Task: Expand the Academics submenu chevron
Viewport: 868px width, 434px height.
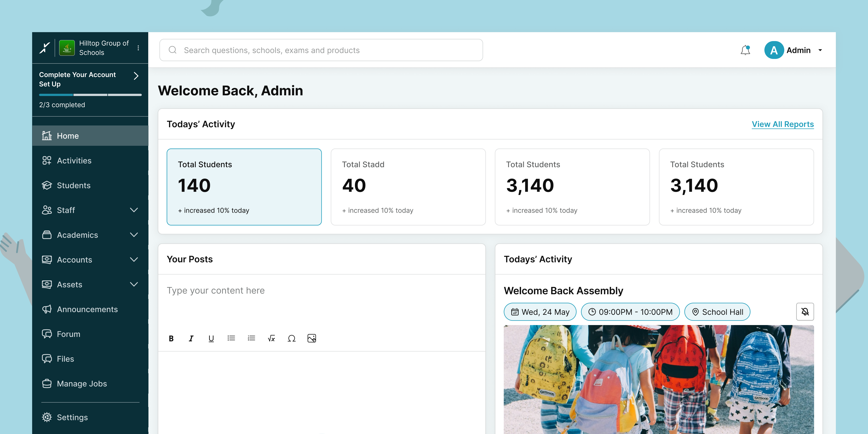Action: click(x=134, y=235)
